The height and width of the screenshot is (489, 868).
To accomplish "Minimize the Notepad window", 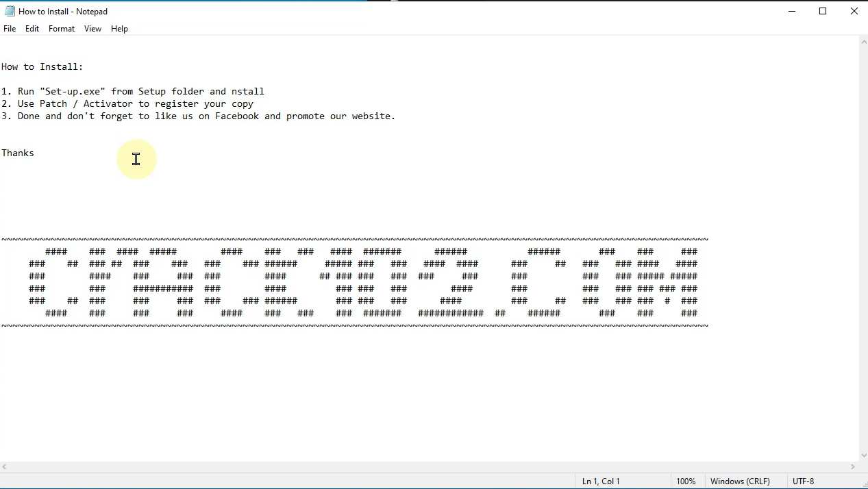I will pos(792,11).
